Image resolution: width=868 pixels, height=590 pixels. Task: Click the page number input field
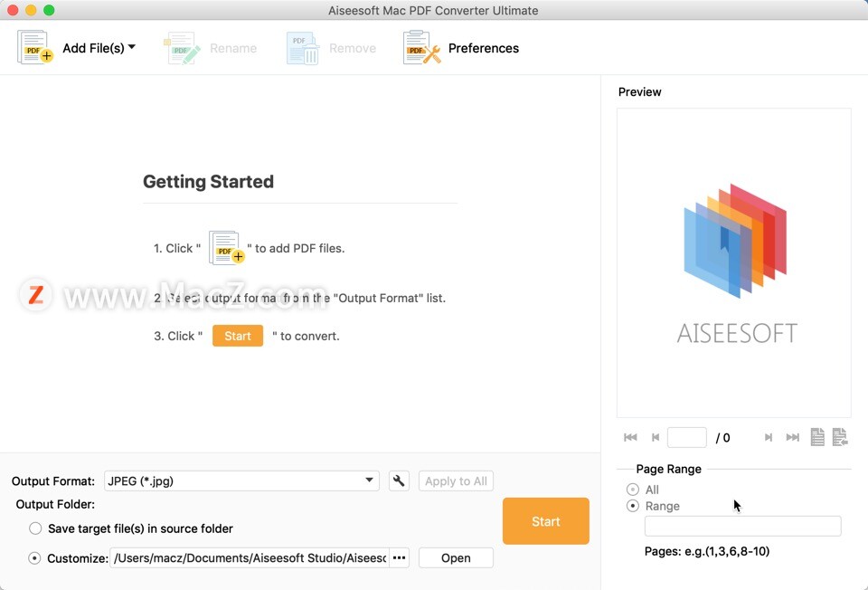pos(687,437)
